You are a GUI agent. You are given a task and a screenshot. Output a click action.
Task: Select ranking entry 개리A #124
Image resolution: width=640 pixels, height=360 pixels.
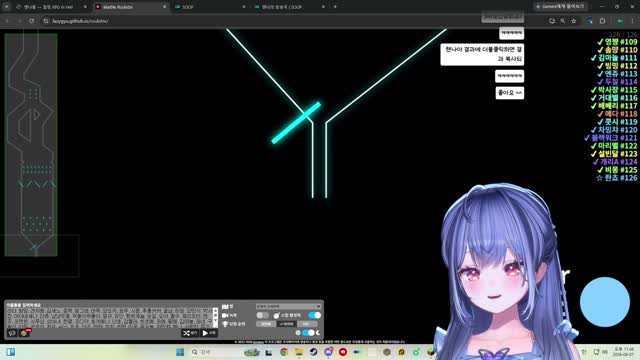pyautogui.click(x=615, y=162)
